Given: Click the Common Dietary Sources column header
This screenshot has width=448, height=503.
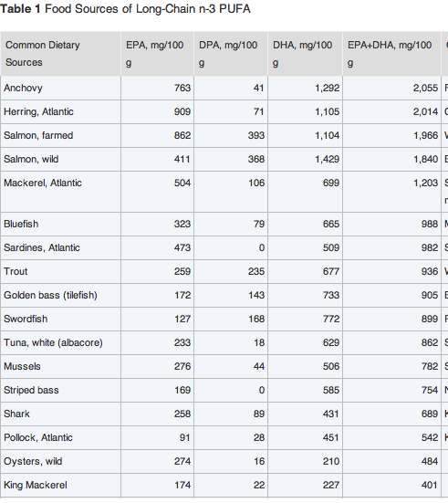Looking at the screenshot, I should tap(60, 54).
